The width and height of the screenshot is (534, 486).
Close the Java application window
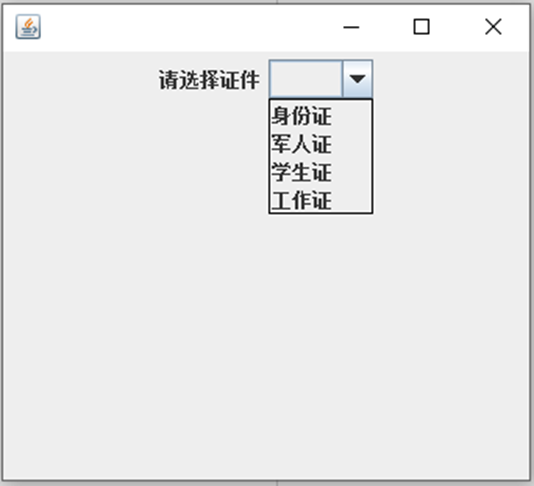(x=493, y=27)
